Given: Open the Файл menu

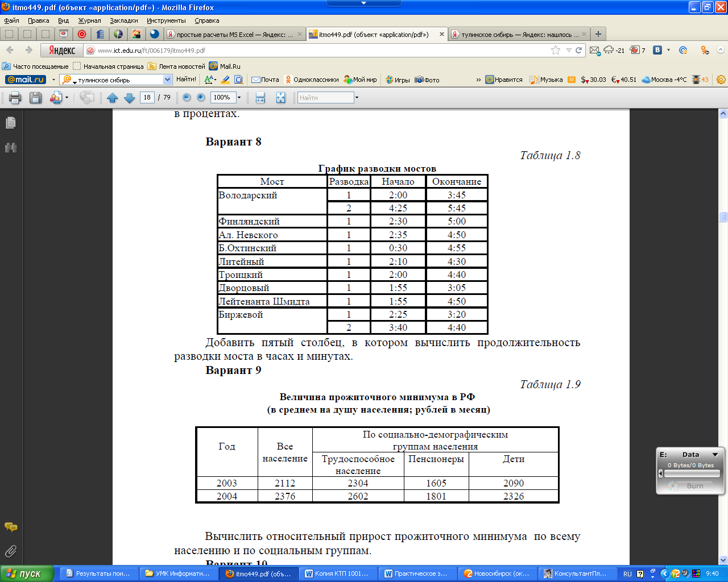Looking at the screenshot, I should (x=11, y=20).
